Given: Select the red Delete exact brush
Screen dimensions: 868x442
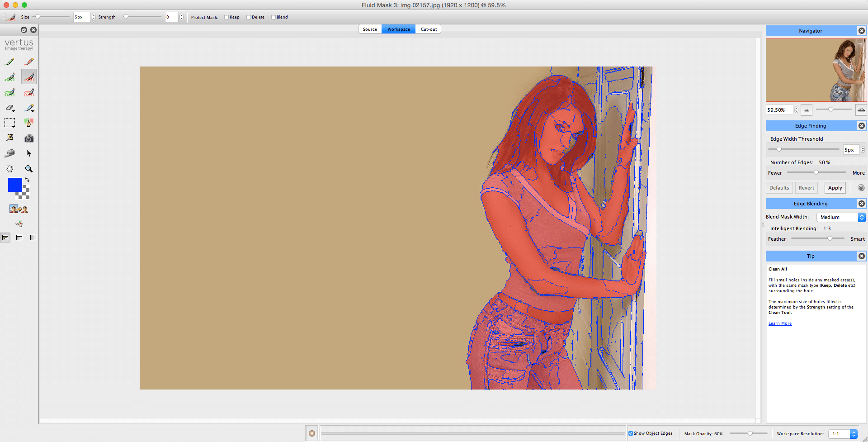Looking at the screenshot, I should [x=29, y=62].
